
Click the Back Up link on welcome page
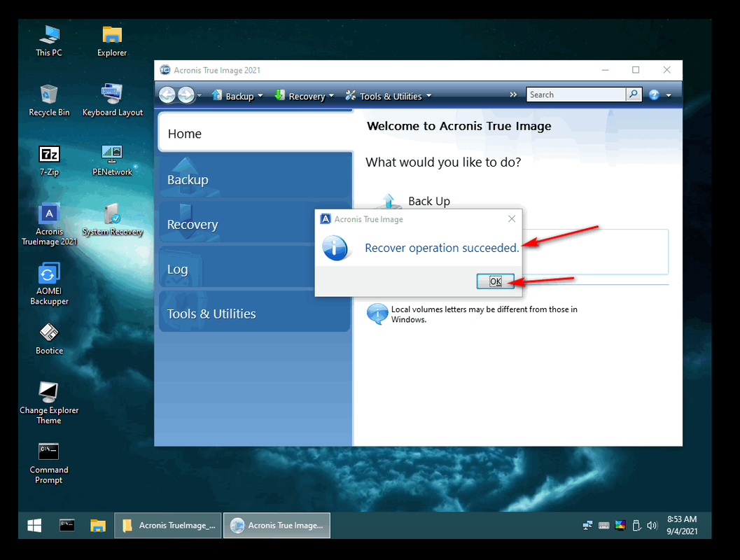(x=429, y=202)
